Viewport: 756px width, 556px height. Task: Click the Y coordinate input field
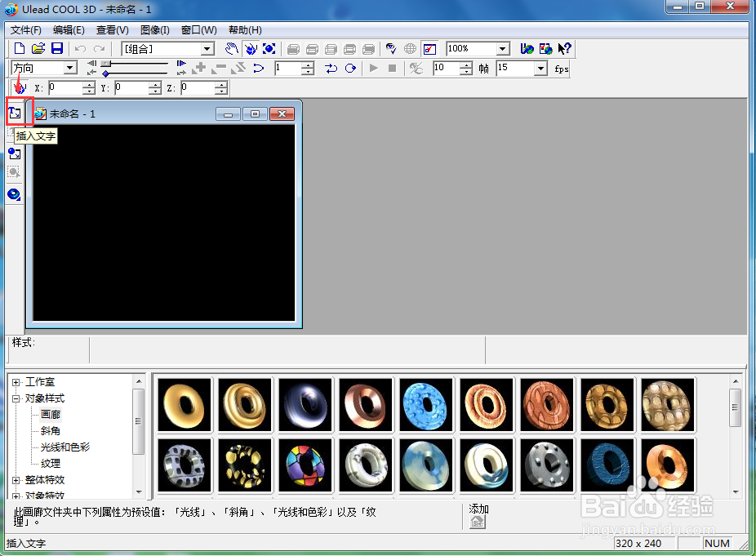pos(132,87)
